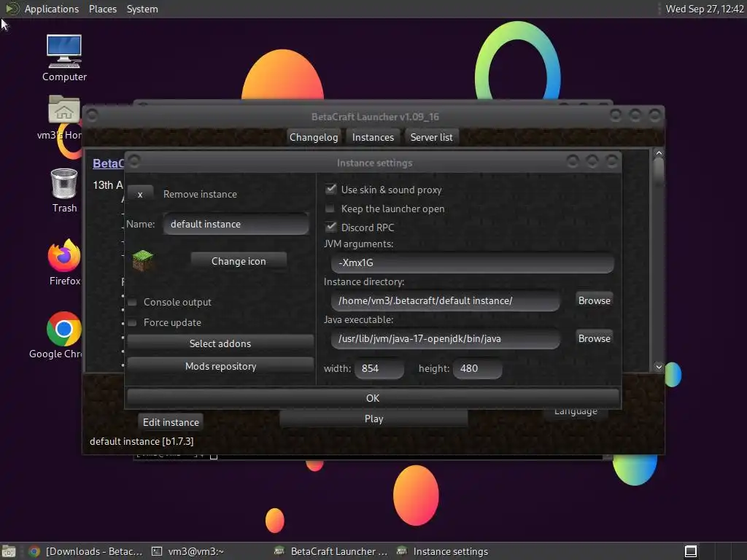Enable the Force update checkbox
747x560 pixels.
pyautogui.click(x=133, y=322)
